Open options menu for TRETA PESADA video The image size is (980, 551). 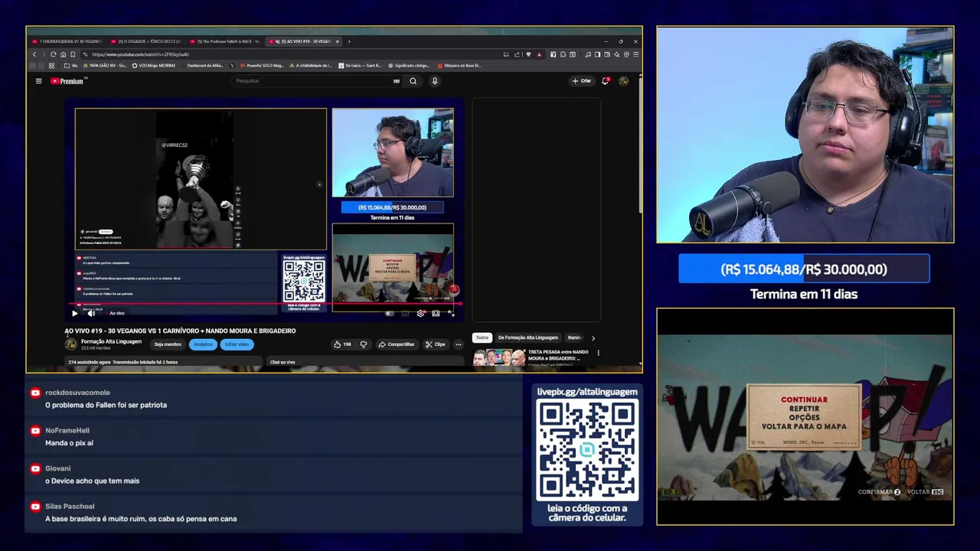coord(598,353)
